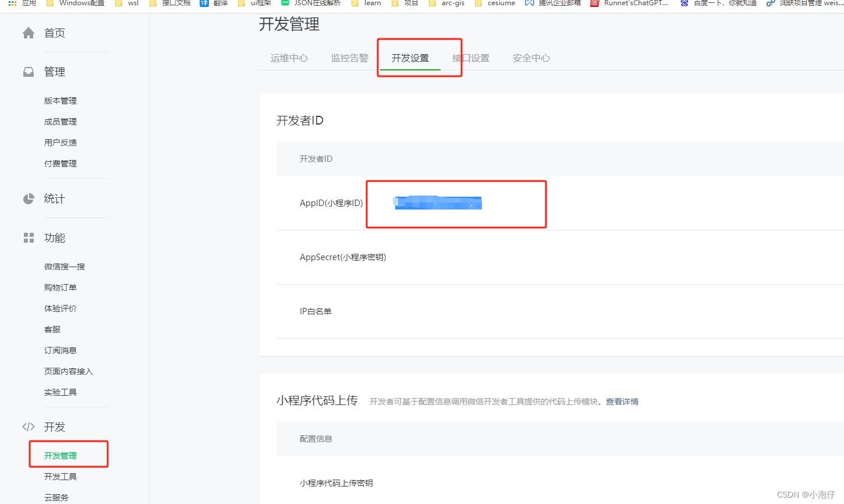Switch to the 接口设置 tab
This screenshot has width=844, height=504.
pyautogui.click(x=471, y=58)
